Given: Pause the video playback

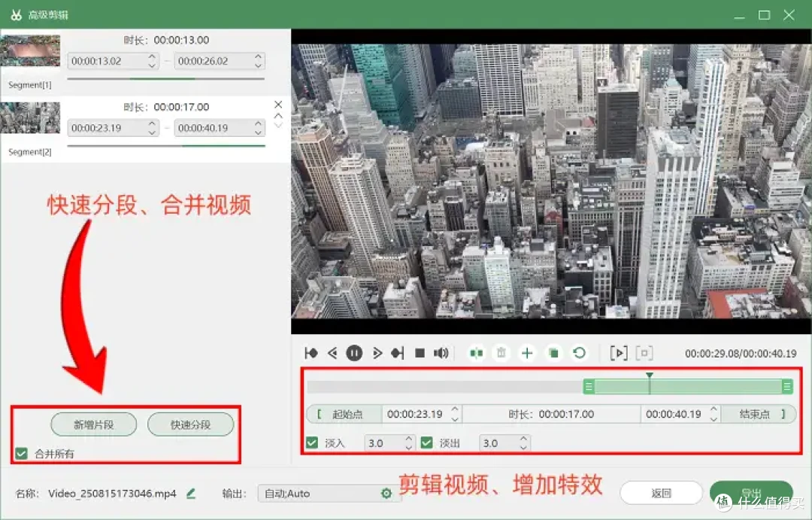Looking at the screenshot, I should tap(354, 353).
